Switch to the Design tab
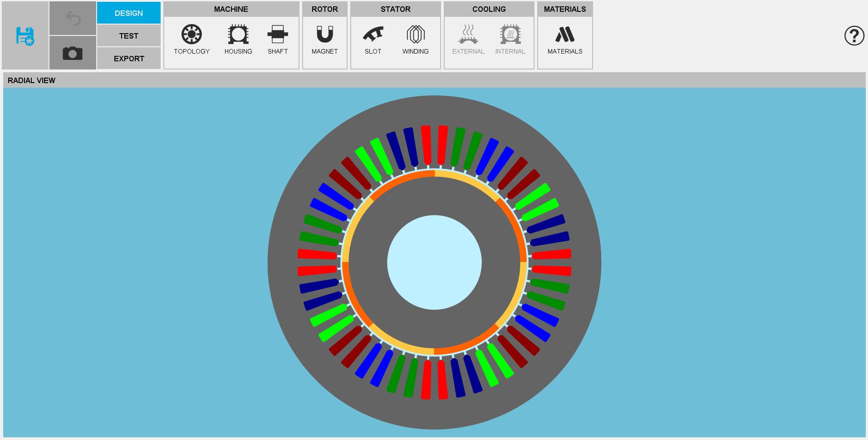 129,13
